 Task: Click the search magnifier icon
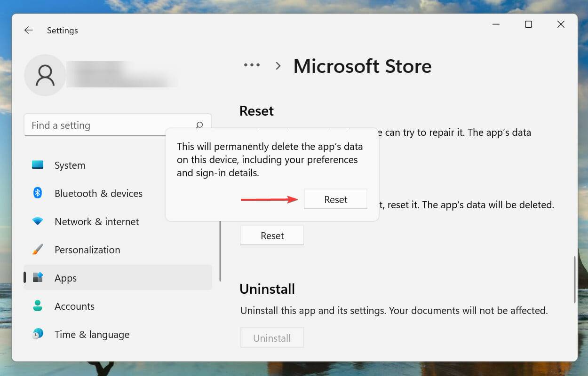tap(199, 125)
